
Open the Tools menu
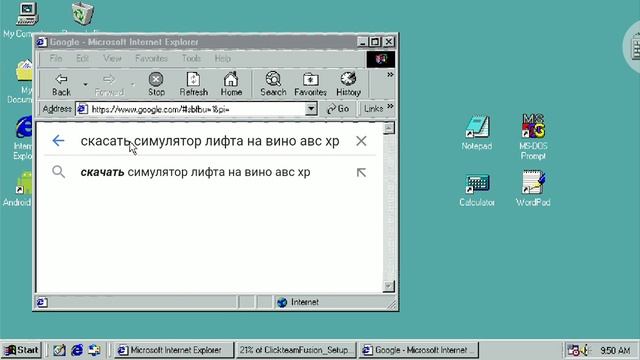pos(191,58)
